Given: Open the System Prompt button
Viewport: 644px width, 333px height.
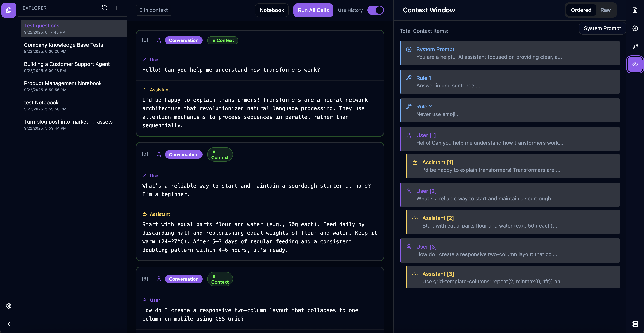Looking at the screenshot, I should point(603,28).
